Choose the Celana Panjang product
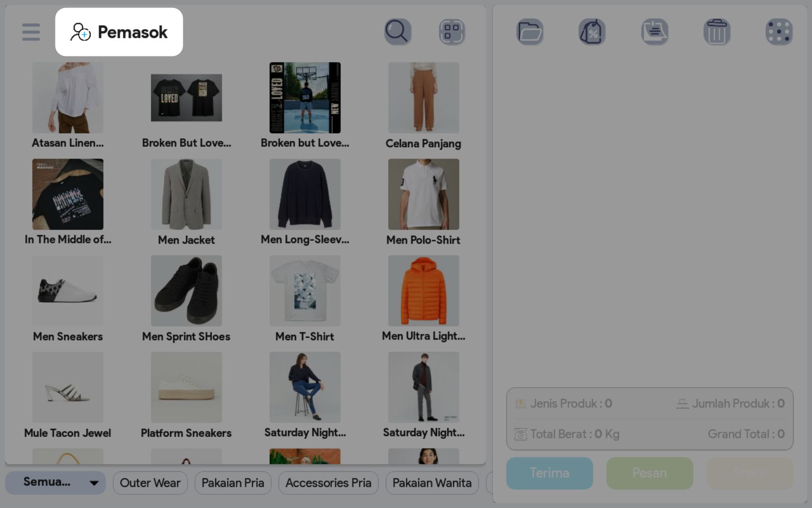 coord(423,98)
